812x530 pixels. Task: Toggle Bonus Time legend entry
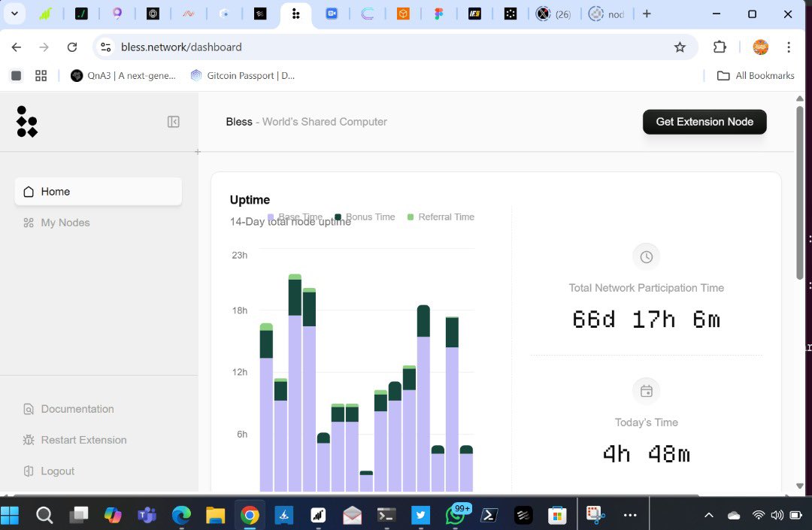(x=365, y=217)
